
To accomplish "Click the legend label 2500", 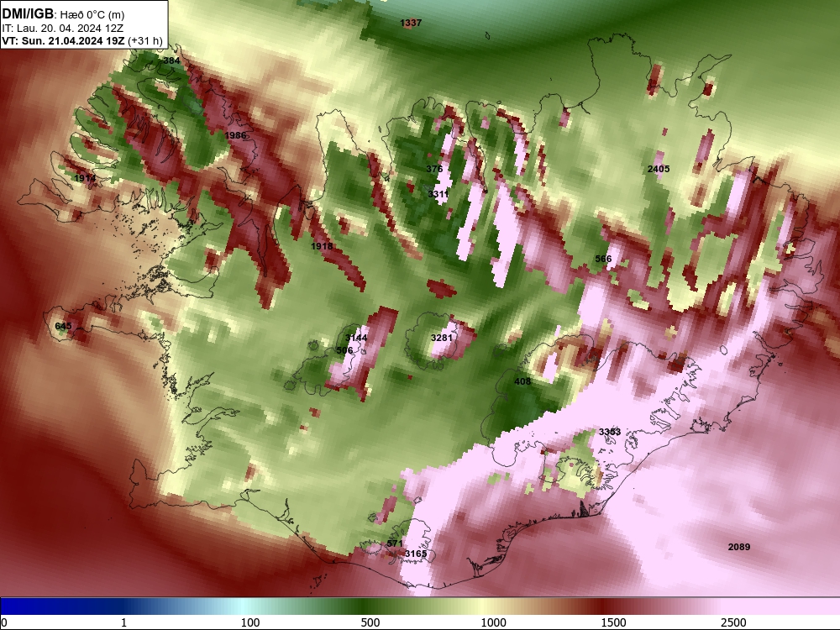I will pos(733,622).
